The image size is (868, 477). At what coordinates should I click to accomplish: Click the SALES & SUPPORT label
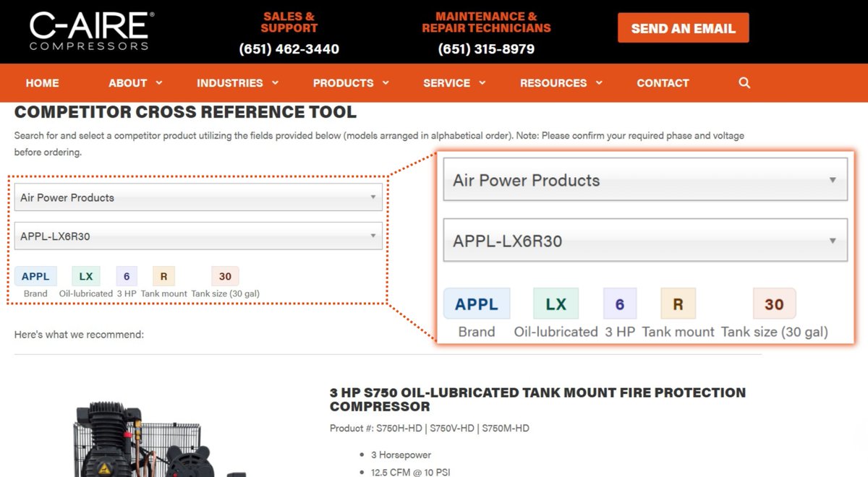pos(289,22)
